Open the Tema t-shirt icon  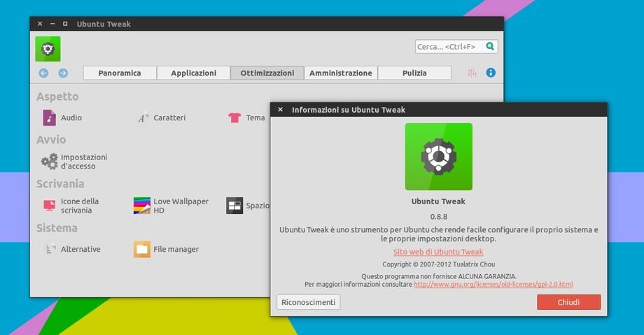[234, 117]
